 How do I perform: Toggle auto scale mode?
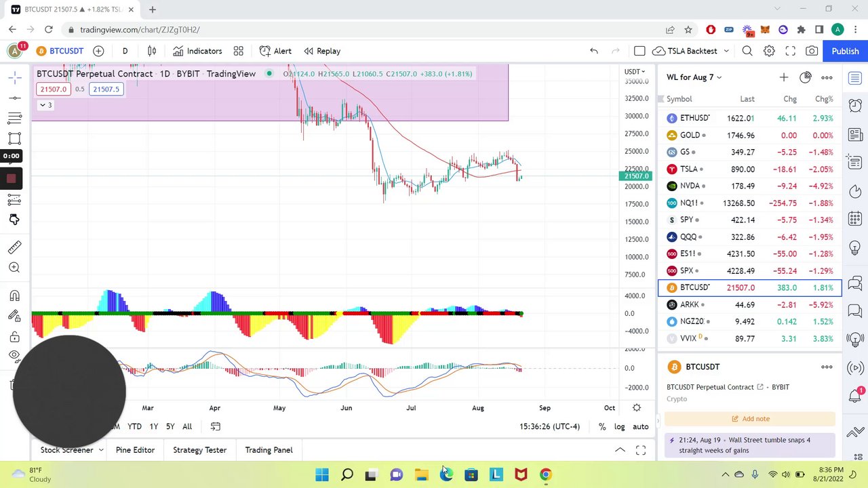coord(640,426)
